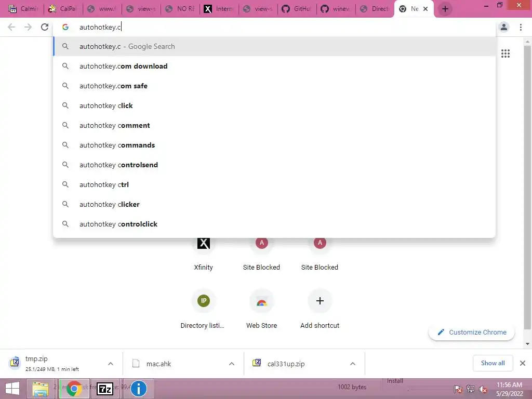The height and width of the screenshot is (399, 532).
Task: Choose 'autohotkey.com download' suggestion
Action: point(274,66)
